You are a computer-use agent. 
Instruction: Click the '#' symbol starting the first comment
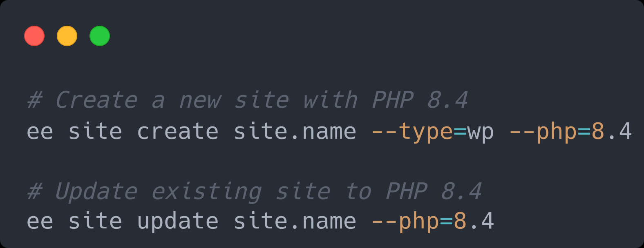[x=35, y=100]
